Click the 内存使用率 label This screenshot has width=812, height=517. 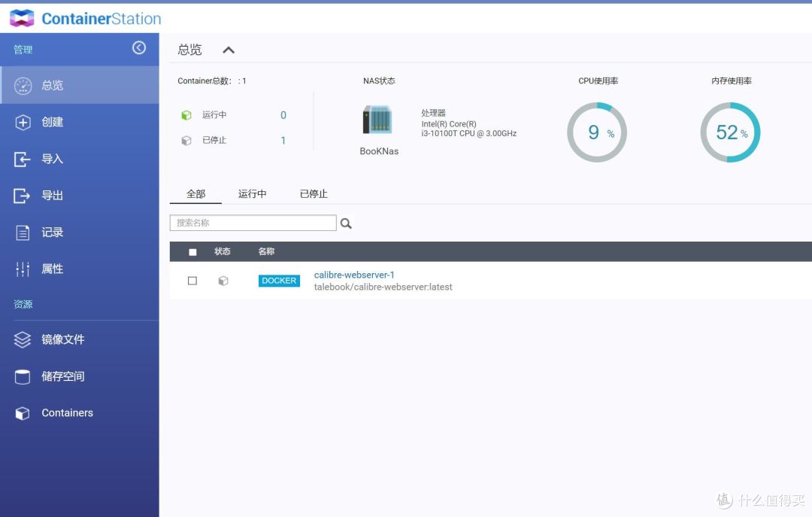732,81
